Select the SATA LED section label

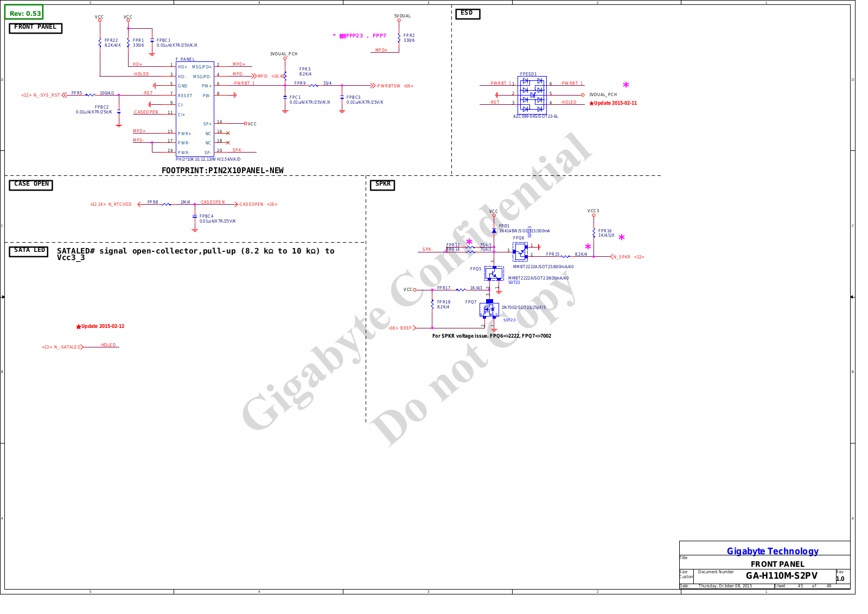[29, 251]
